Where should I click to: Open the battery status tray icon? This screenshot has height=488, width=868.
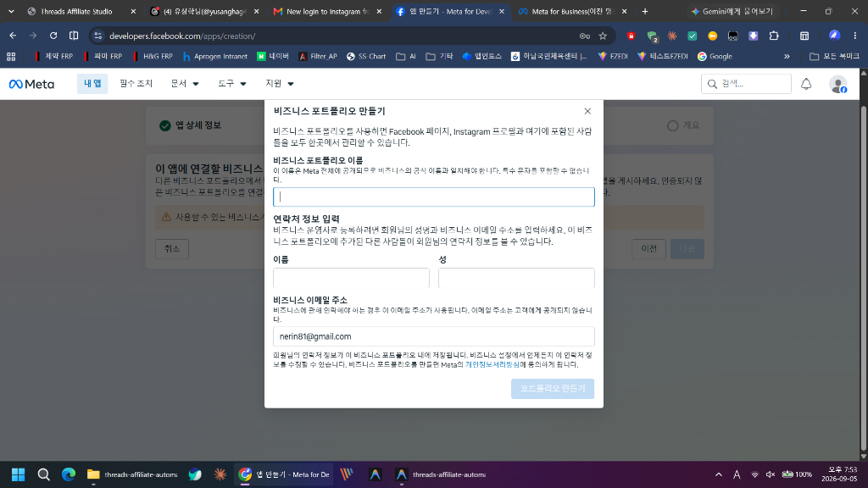(x=798, y=474)
